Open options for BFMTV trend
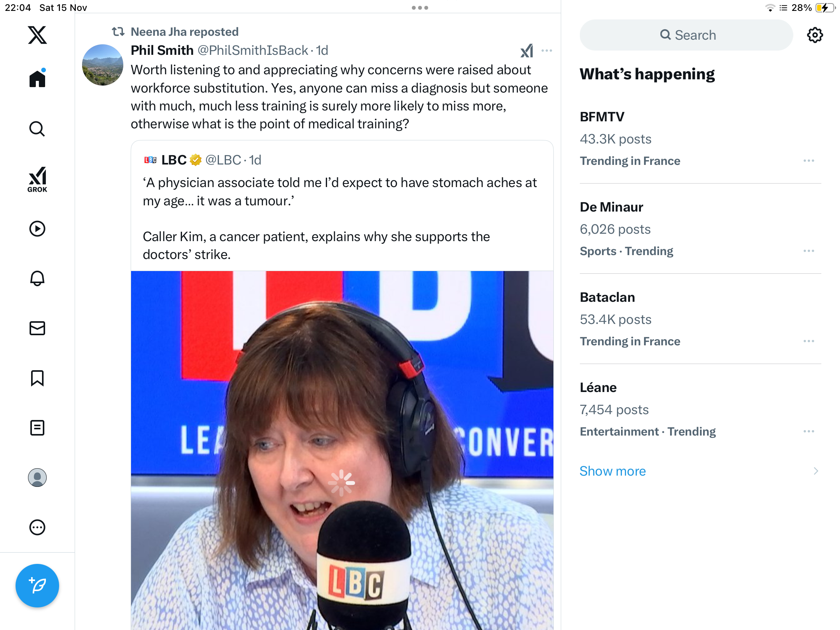Image resolution: width=840 pixels, height=630 pixels. click(x=809, y=161)
